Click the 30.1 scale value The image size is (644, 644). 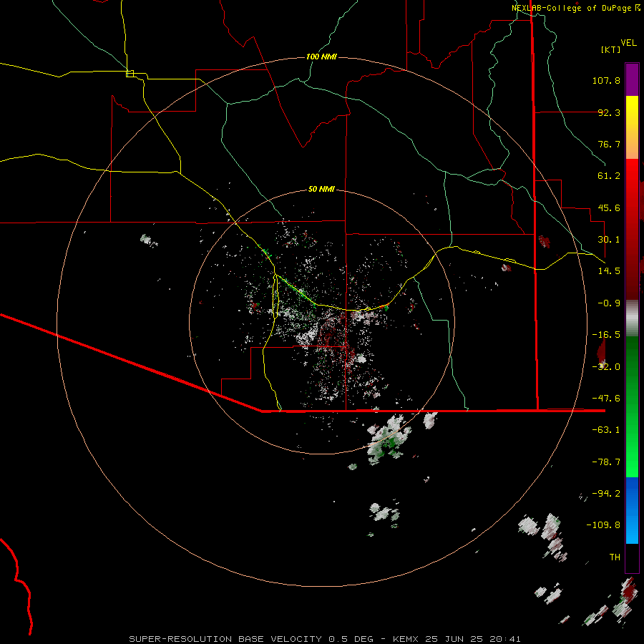pos(609,240)
